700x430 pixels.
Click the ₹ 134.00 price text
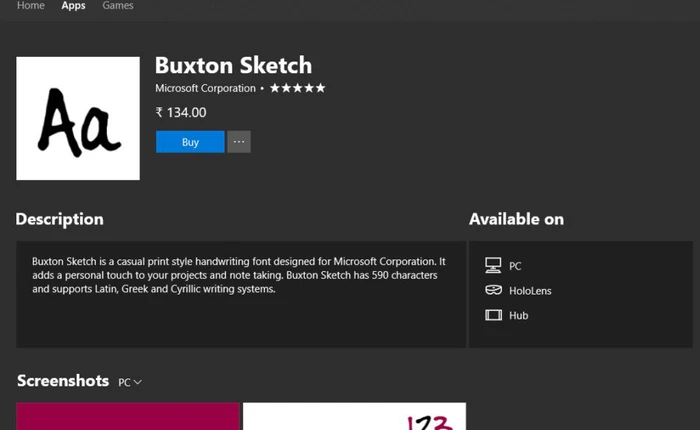pyautogui.click(x=181, y=113)
